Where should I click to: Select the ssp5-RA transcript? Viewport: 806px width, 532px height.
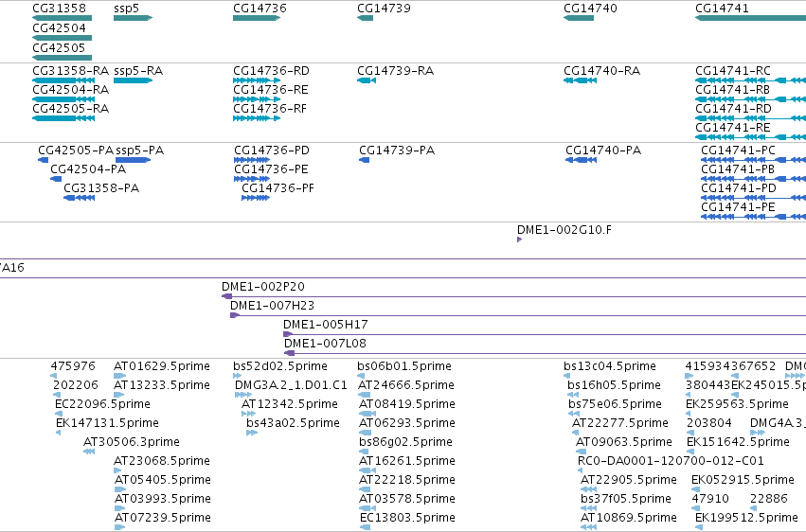click(x=134, y=80)
